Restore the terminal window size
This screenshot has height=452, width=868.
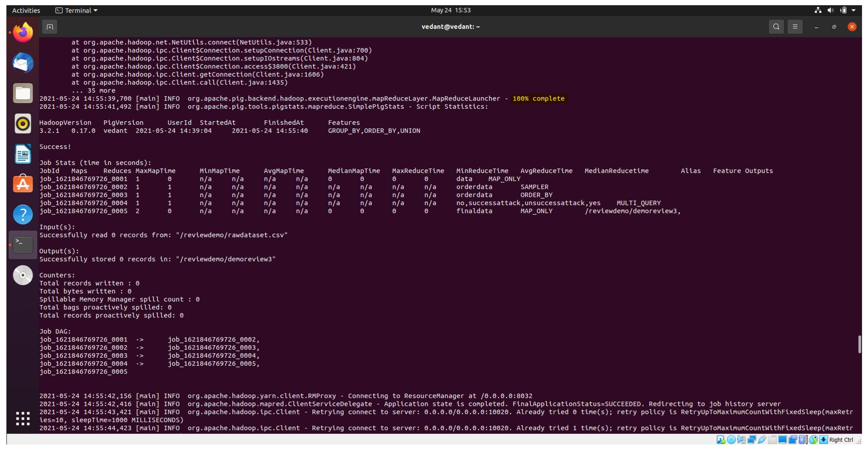[x=834, y=27]
